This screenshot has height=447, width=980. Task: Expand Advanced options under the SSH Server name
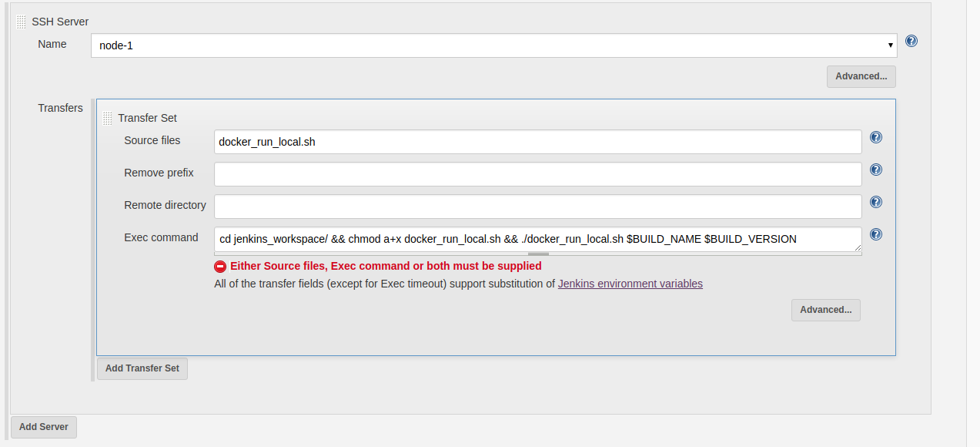click(861, 76)
